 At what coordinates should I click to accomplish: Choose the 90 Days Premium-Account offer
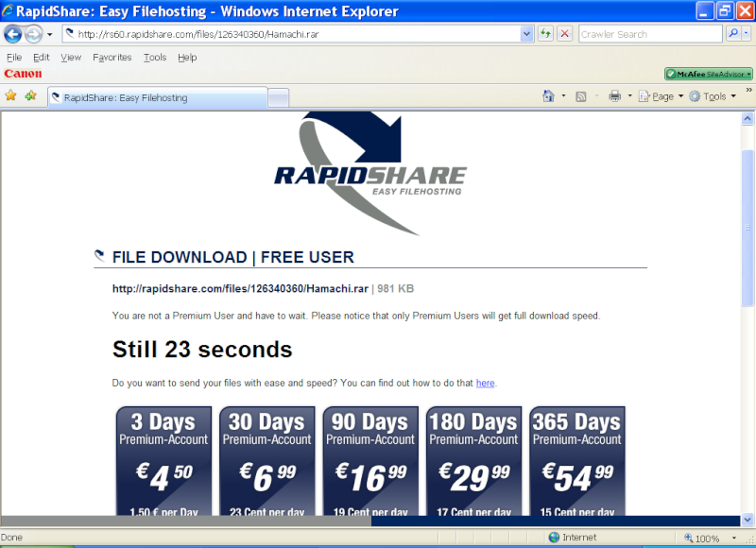click(x=370, y=461)
